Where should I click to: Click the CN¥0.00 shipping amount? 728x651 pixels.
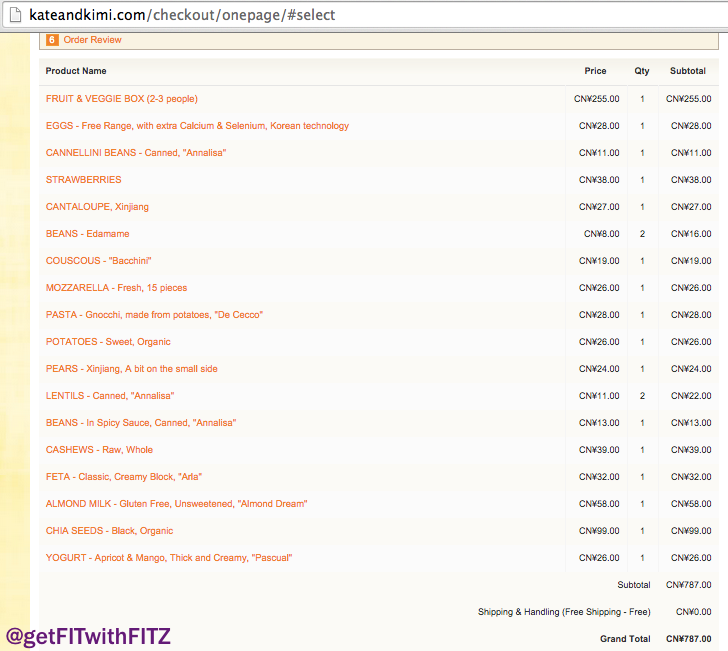click(694, 612)
